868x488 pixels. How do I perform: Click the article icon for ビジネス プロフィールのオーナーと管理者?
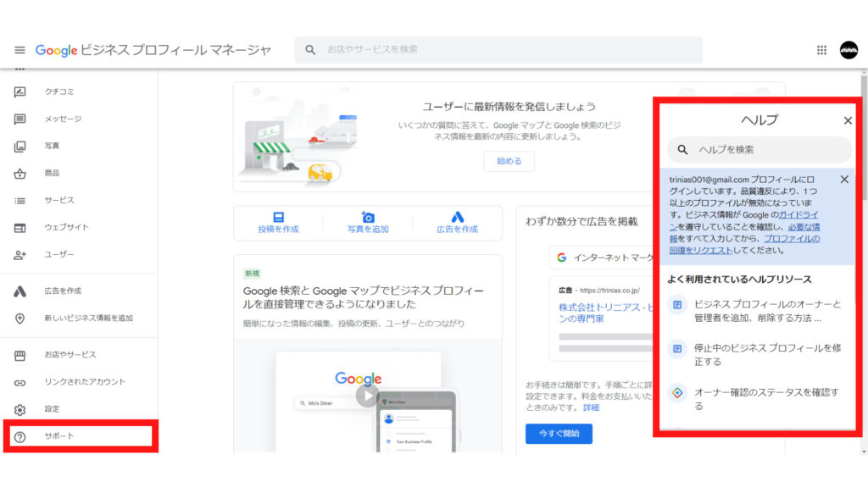point(677,305)
